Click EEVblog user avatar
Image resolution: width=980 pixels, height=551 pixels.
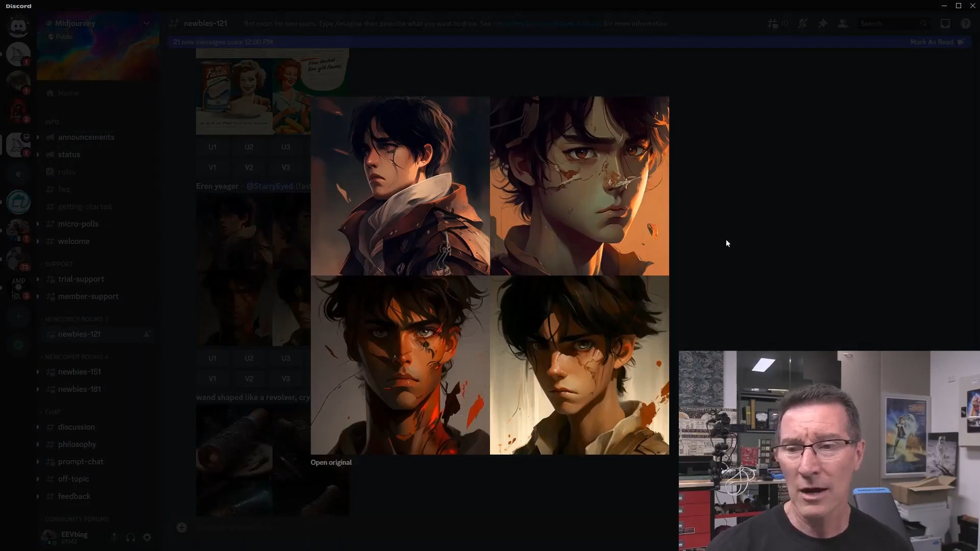coord(49,537)
